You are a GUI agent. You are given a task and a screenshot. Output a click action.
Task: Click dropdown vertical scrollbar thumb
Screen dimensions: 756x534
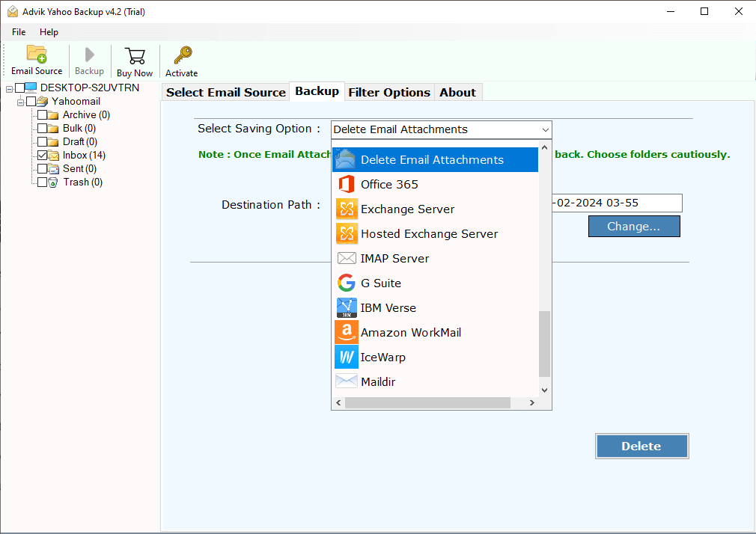[544, 343]
